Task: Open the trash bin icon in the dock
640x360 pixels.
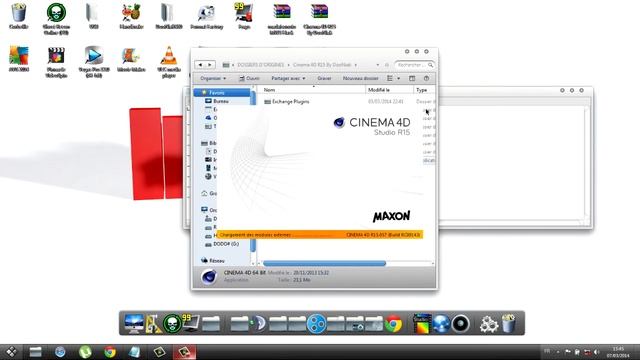Action: [509, 323]
